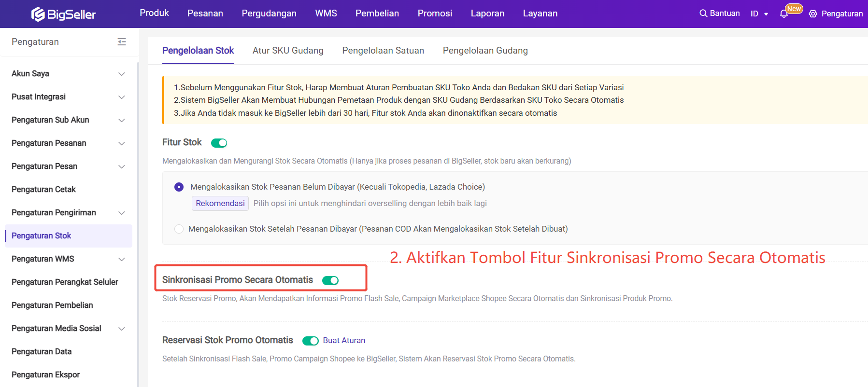Open the Pesanan menu
This screenshot has width=868, height=387.
(x=205, y=14)
